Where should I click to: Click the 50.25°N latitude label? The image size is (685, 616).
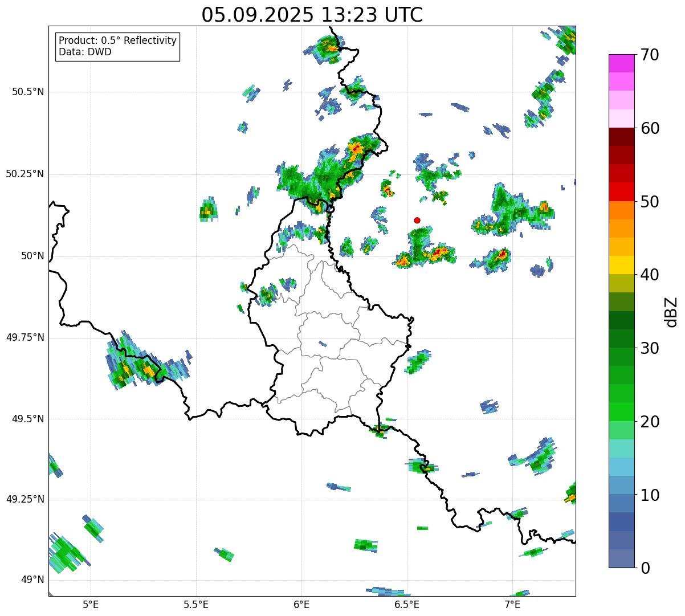point(25,174)
